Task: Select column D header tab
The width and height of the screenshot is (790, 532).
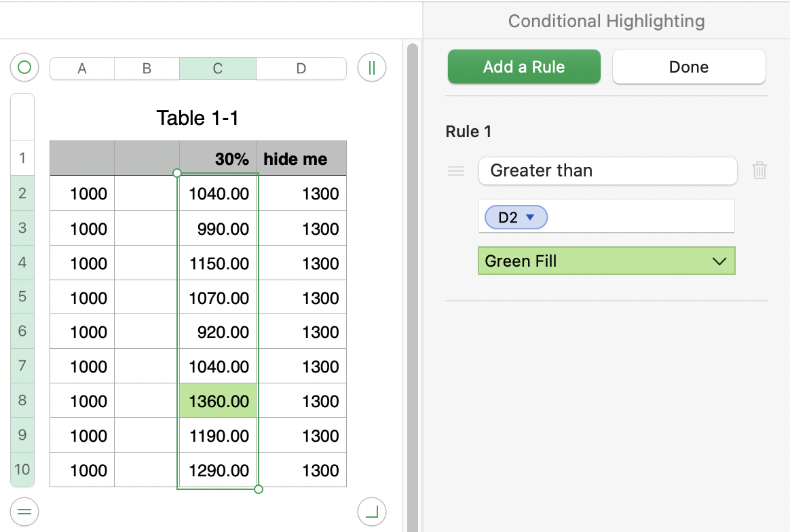Action: (x=301, y=69)
